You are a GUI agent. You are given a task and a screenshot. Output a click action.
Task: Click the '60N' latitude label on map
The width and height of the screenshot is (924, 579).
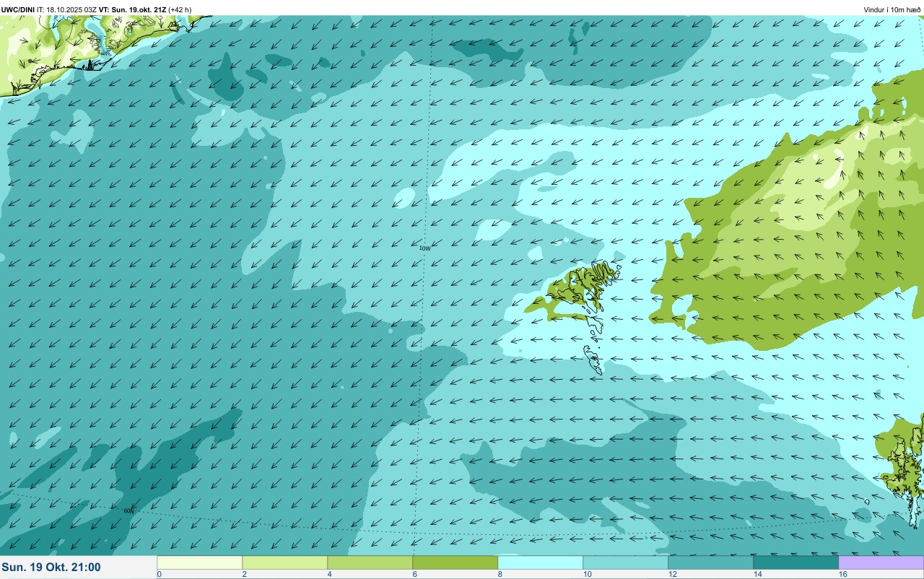click(x=128, y=510)
